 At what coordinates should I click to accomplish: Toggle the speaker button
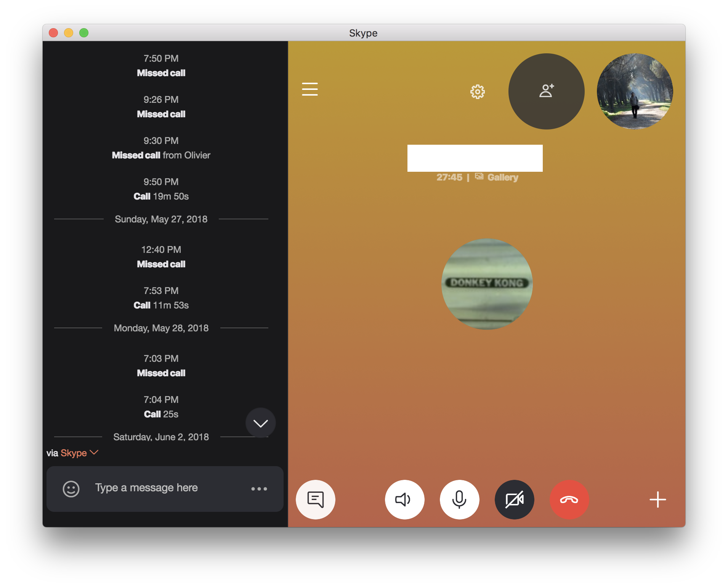[x=404, y=499]
